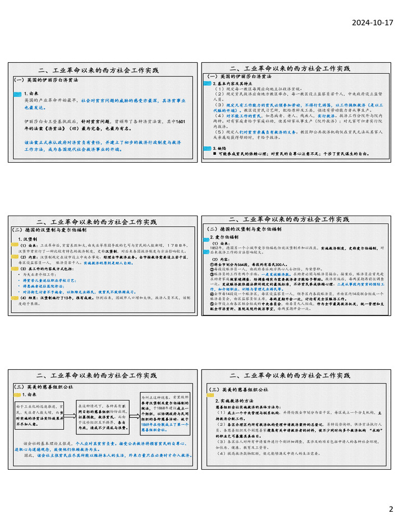Click blue text '1869年在伦敦成立了第一个慈善组织会社'
399x532 pixels.
165,427
